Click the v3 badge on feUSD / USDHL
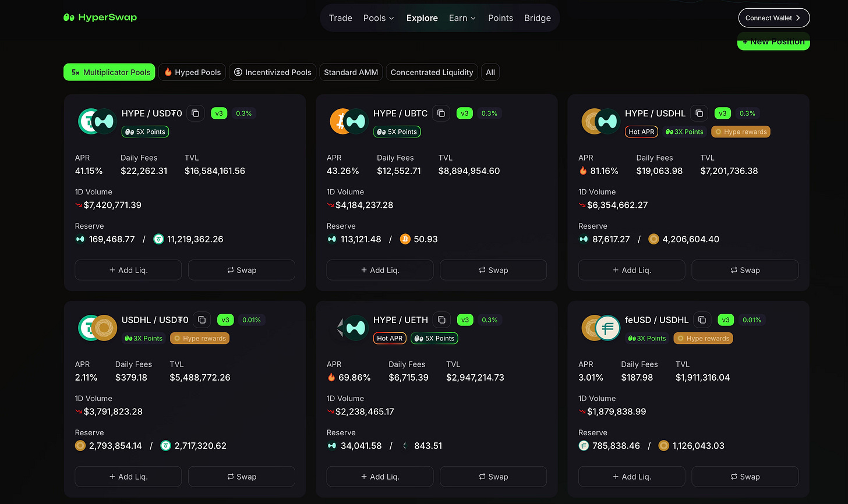The height and width of the screenshot is (504, 848). click(x=725, y=320)
